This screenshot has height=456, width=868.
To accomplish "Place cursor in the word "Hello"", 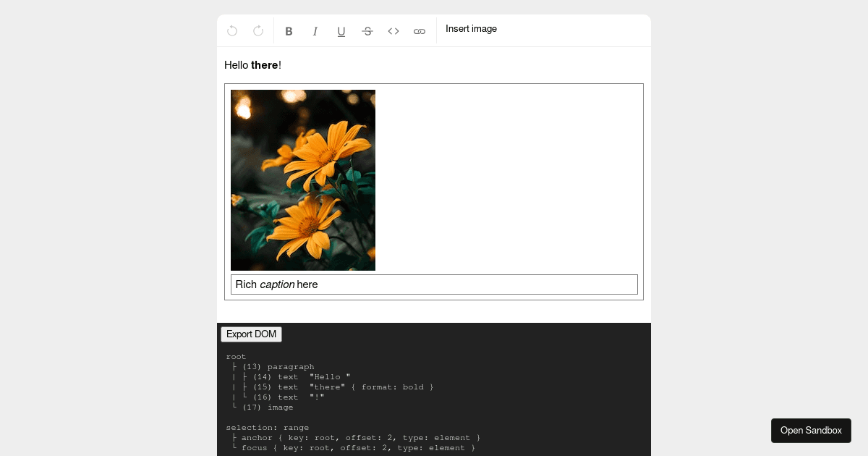I will coord(236,65).
